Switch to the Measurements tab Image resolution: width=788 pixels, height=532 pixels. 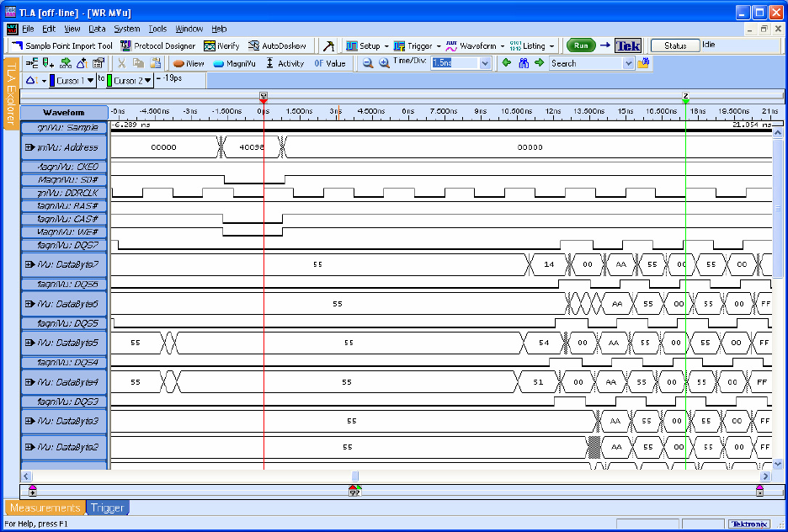(x=45, y=508)
